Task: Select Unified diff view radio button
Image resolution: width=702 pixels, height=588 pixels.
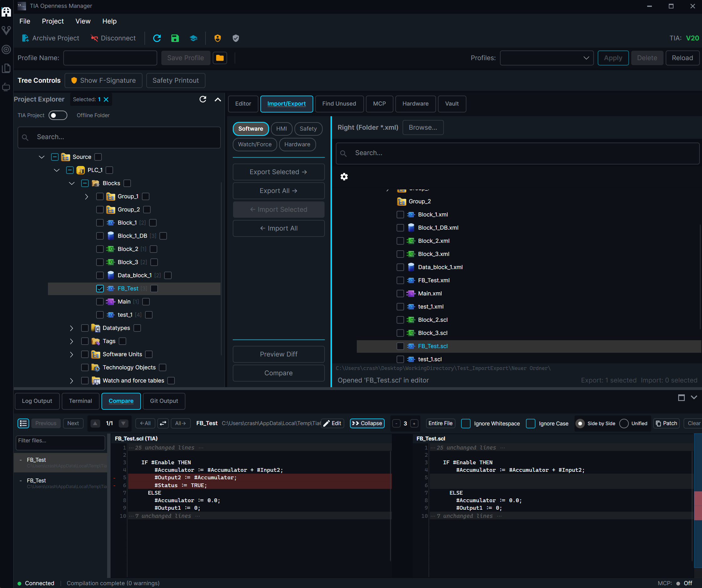Action: click(624, 424)
